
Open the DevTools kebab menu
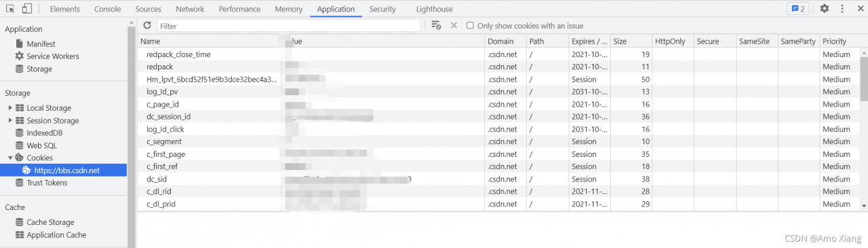click(x=842, y=9)
